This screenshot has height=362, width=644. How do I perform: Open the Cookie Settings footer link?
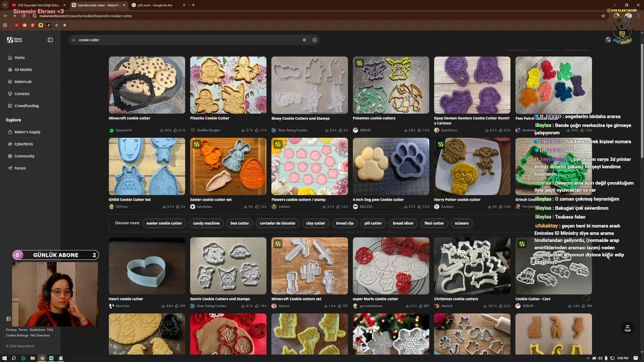(x=17, y=335)
